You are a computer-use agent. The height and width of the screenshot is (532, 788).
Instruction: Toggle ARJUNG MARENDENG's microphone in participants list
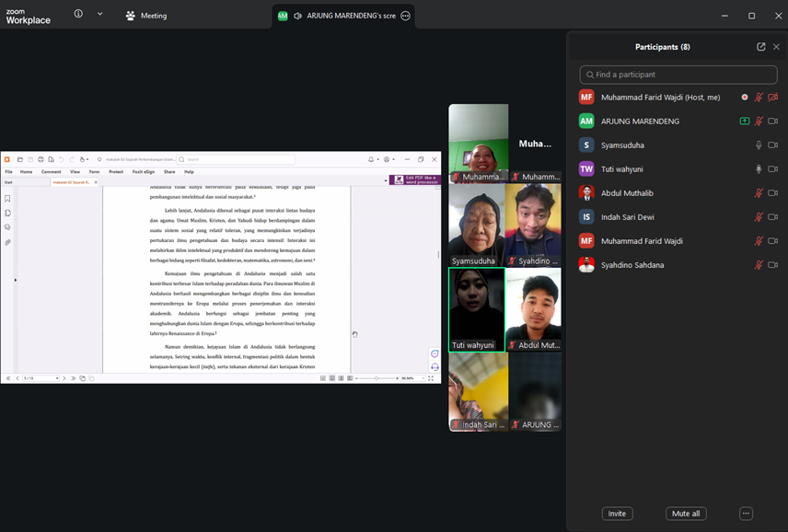[759, 121]
